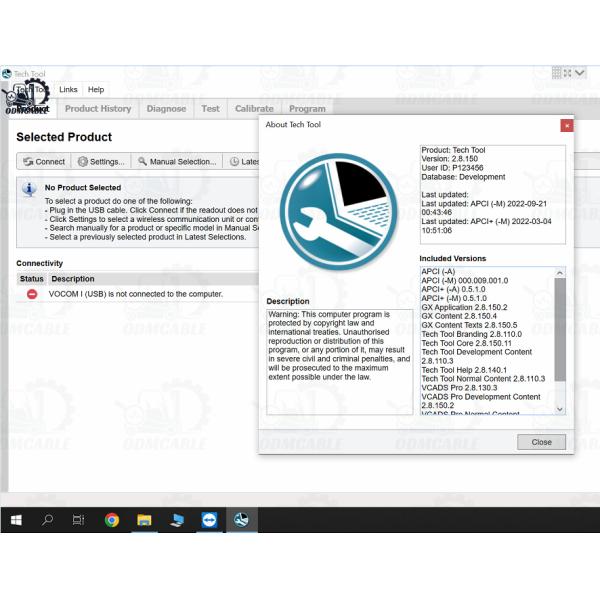
Task: Click the red VOCOM not-connected status icon
Action: tap(32, 294)
